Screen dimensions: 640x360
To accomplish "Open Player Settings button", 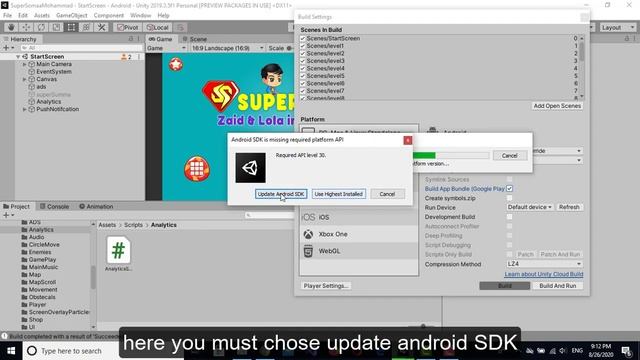I will [x=326, y=286].
